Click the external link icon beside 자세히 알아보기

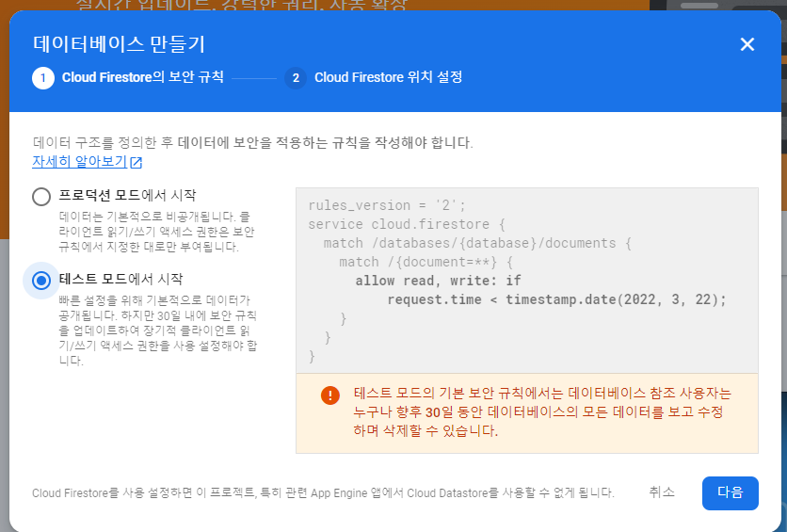[136, 163]
